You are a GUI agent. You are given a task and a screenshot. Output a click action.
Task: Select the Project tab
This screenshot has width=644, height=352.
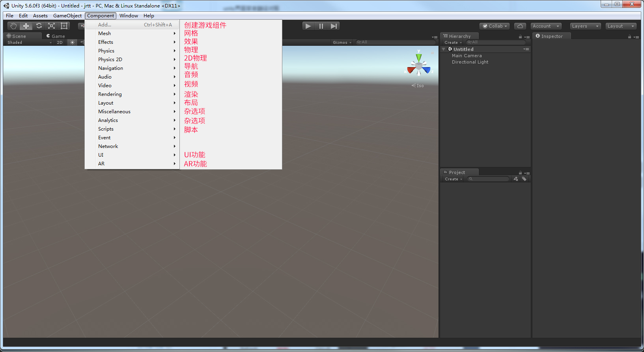tap(459, 172)
